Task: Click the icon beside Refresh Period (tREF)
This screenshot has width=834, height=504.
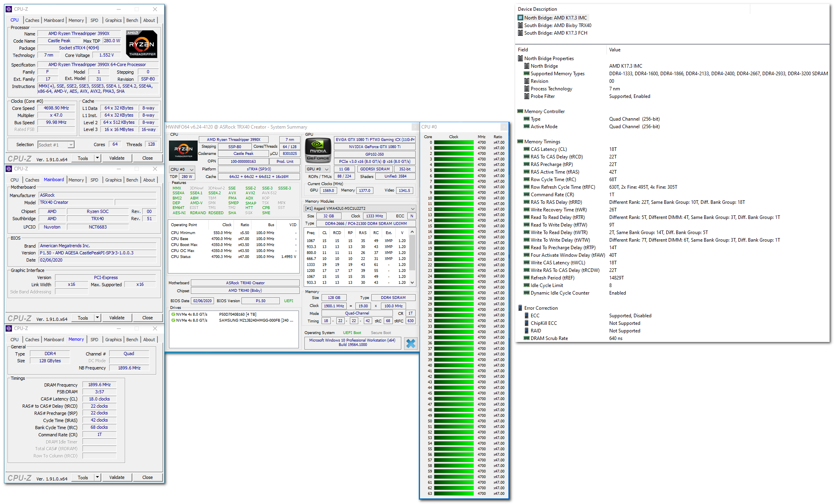Action: pos(527,278)
